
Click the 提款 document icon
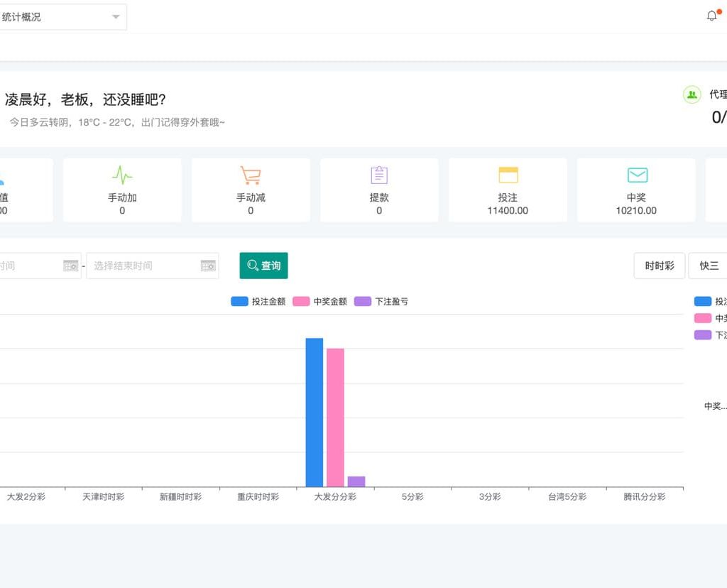[379, 175]
